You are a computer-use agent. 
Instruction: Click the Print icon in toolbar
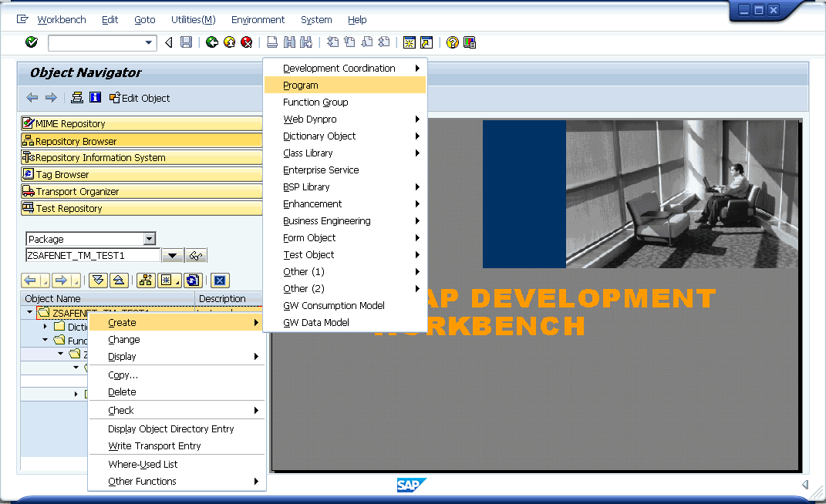click(271, 42)
